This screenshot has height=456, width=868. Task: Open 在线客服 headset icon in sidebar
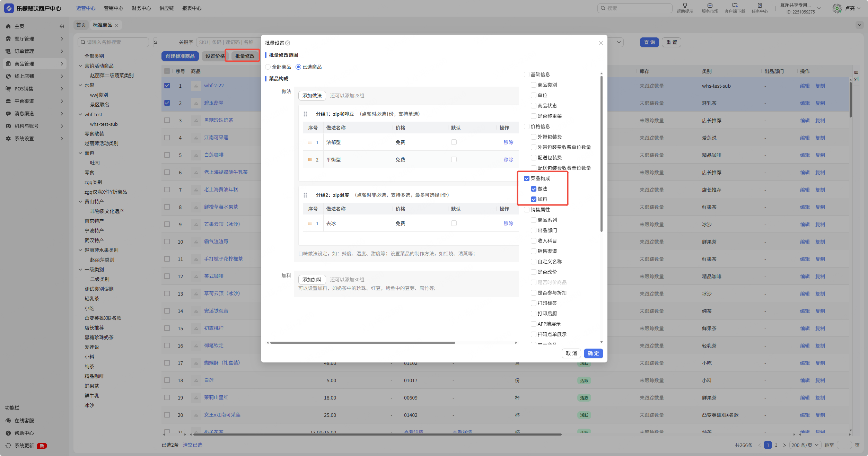pyautogui.click(x=8, y=421)
